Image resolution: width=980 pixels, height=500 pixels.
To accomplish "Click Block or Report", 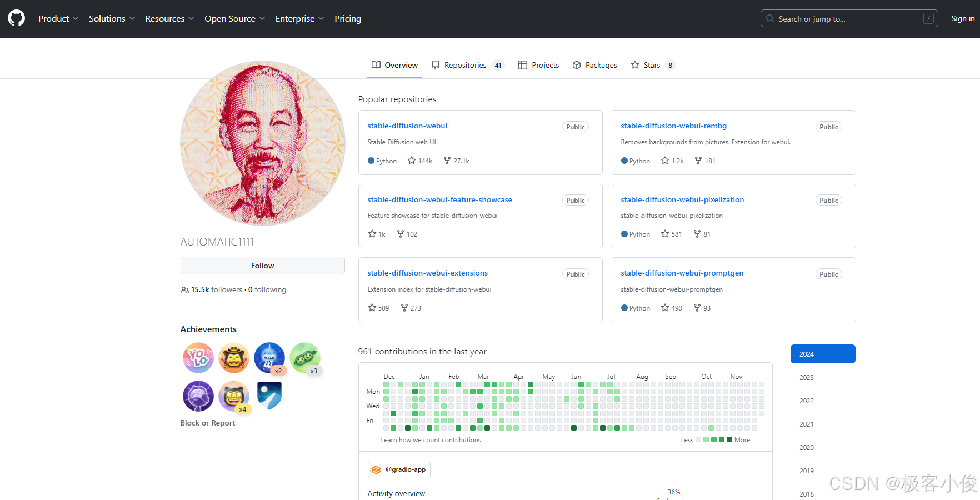I will point(208,423).
